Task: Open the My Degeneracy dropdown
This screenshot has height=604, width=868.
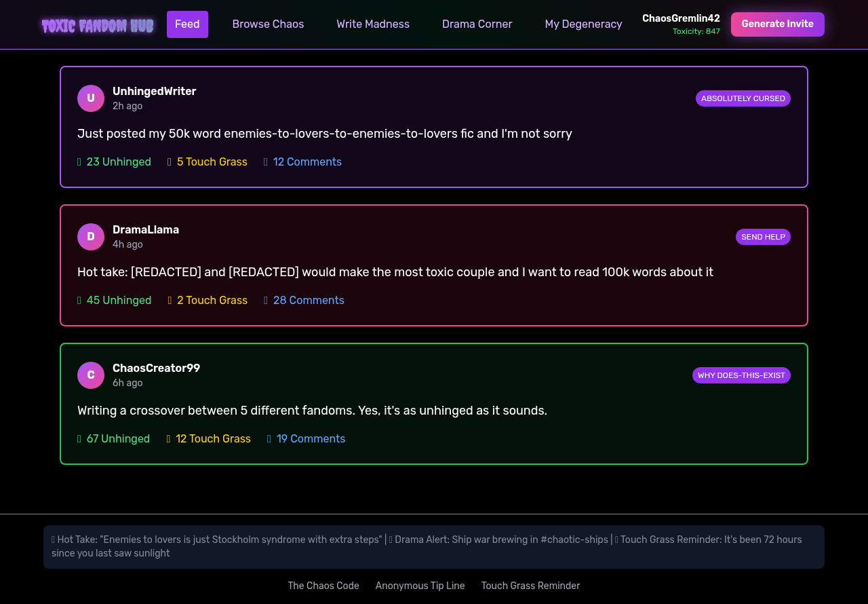Action: [x=583, y=24]
